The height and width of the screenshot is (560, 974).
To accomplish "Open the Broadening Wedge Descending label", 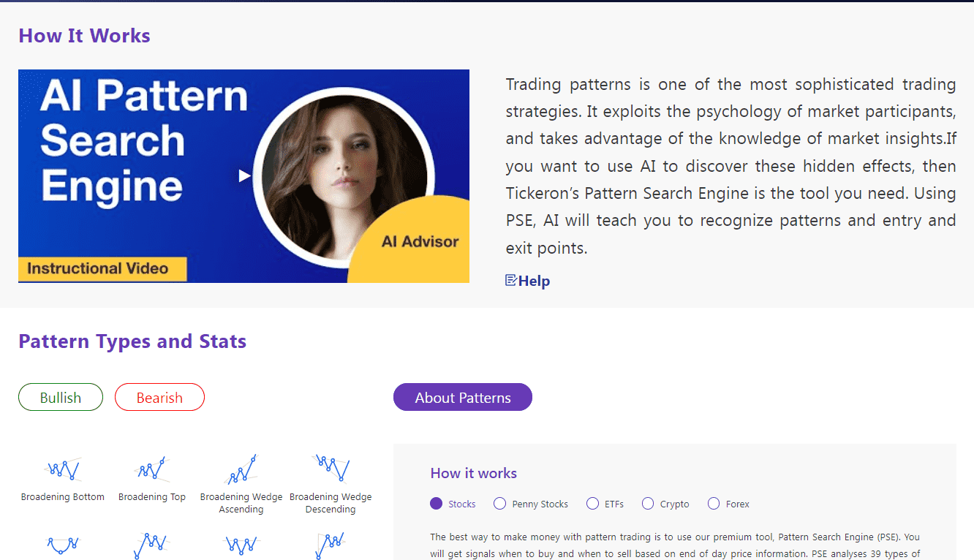I will tap(331, 503).
